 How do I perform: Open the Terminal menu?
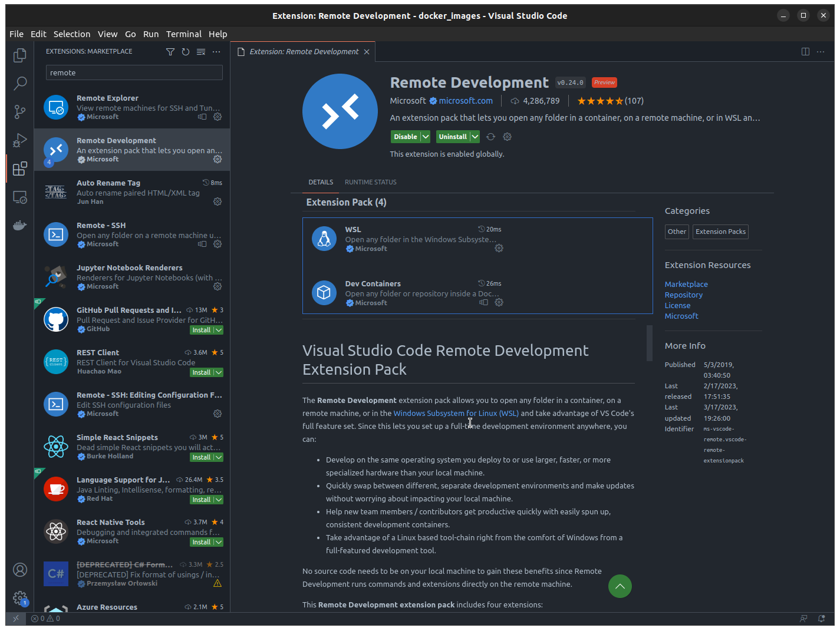(183, 34)
